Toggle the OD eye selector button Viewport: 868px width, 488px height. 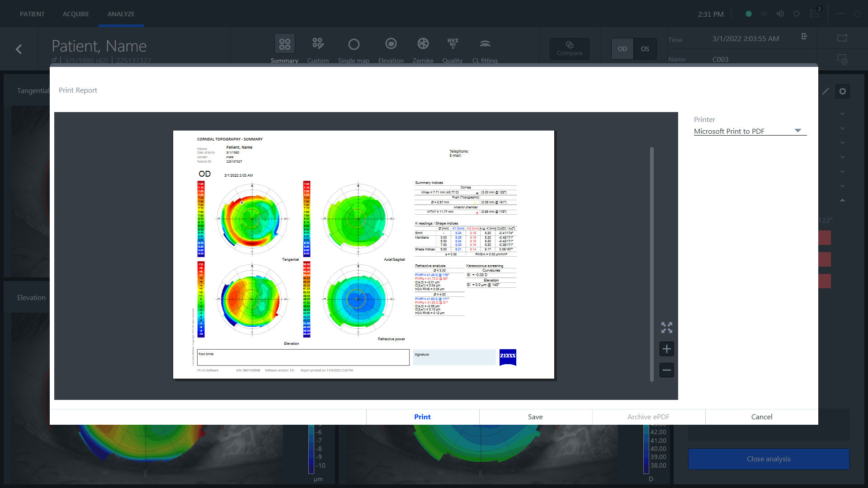[623, 49]
